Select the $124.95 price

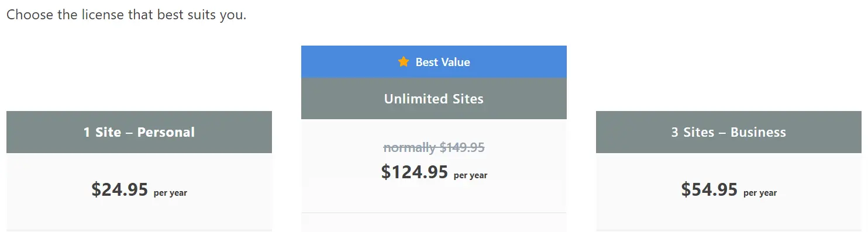click(x=415, y=172)
